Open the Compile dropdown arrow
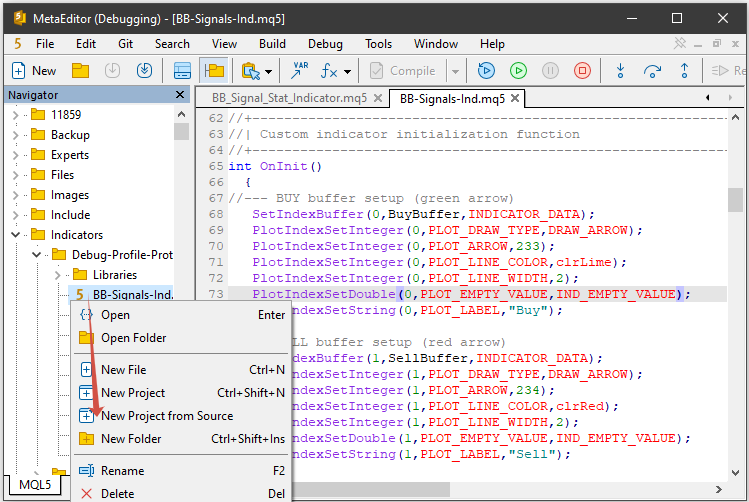The height and width of the screenshot is (502, 749). pyautogui.click(x=455, y=72)
